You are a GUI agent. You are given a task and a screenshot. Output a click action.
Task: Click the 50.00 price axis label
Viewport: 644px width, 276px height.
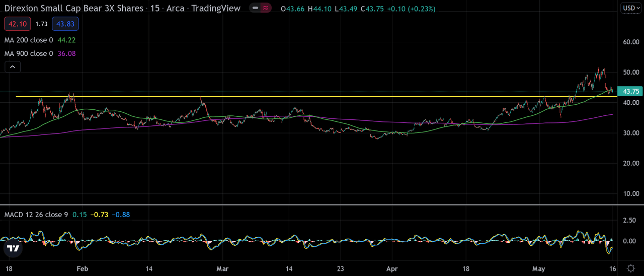click(x=631, y=73)
